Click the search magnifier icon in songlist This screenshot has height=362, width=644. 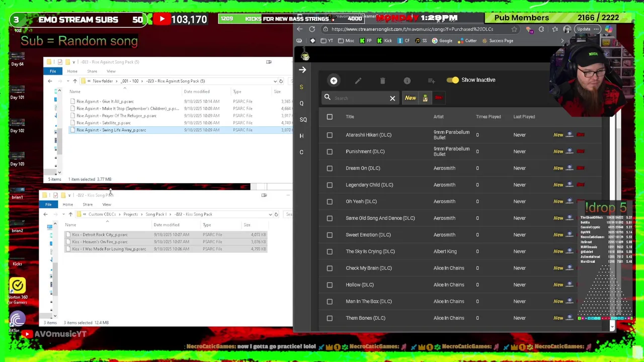328,98
